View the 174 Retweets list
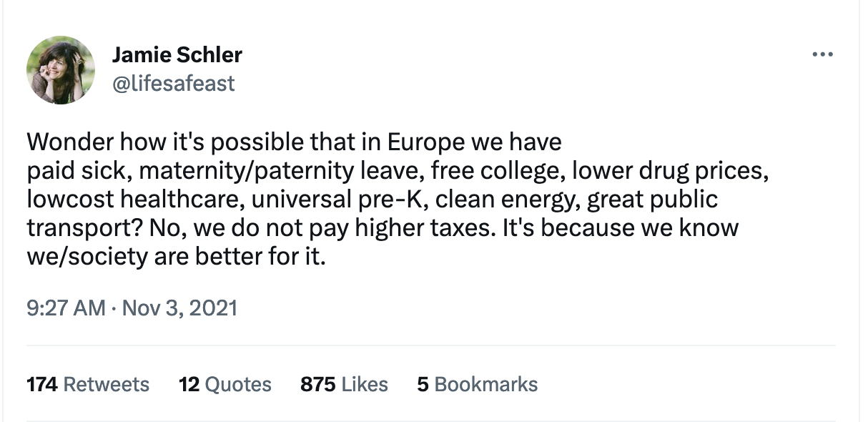The height and width of the screenshot is (422, 868). (88, 384)
